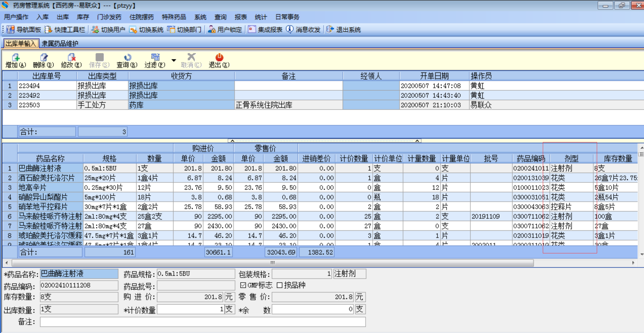
Task: Switch to the 隶属药品维护 tab
Action: [x=60, y=44]
